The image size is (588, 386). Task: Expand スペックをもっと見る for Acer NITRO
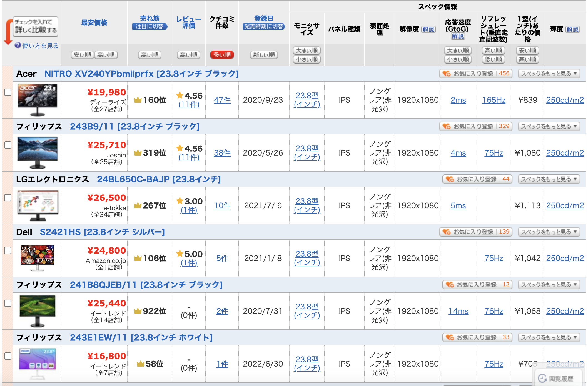click(x=549, y=74)
